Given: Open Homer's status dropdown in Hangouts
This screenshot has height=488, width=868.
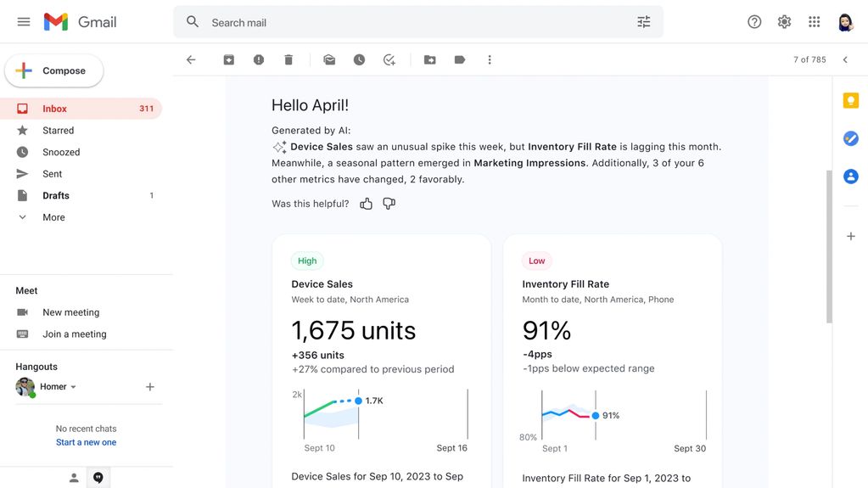Looking at the screenshot, I should [74, 387].
